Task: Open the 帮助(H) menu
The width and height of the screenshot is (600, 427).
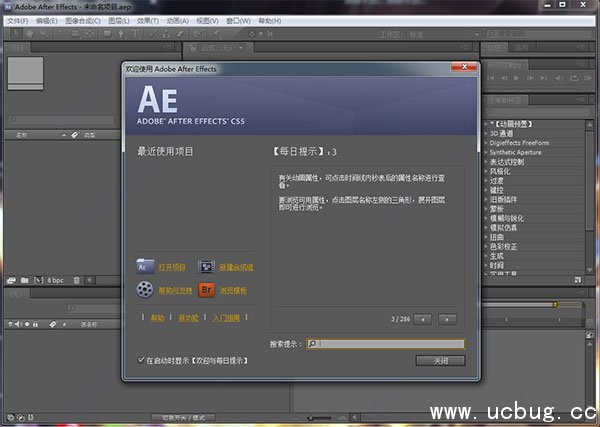Action: (269, 19)
